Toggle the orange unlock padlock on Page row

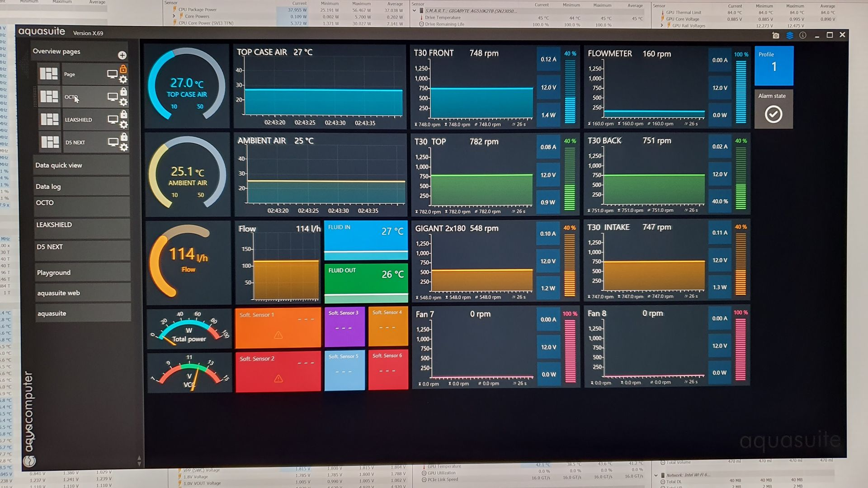(123, 69)
